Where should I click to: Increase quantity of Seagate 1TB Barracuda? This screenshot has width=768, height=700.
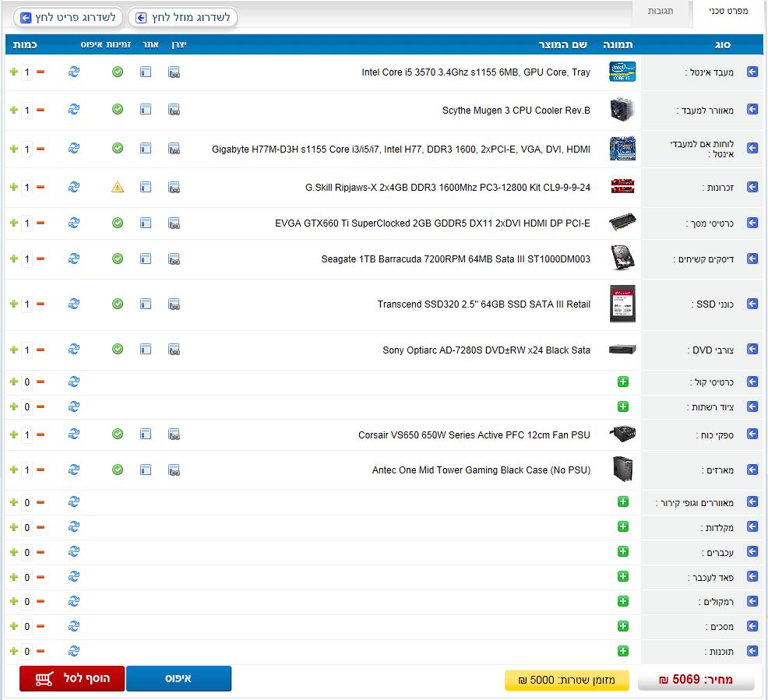(x=13, y=259)
